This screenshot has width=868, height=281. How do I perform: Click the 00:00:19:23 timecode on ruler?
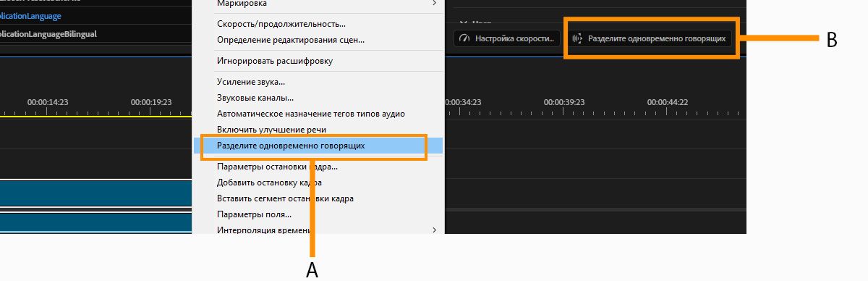click(151, 102)
